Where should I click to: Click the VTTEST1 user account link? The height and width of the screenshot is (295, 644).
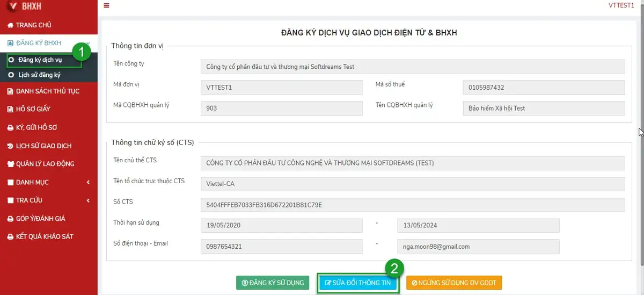[x=621, y=5]
